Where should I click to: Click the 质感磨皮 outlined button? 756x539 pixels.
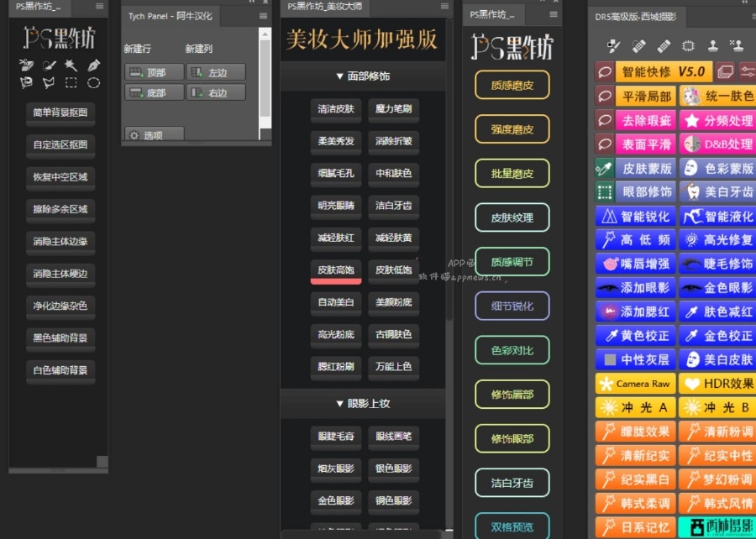tap(512, 86)
